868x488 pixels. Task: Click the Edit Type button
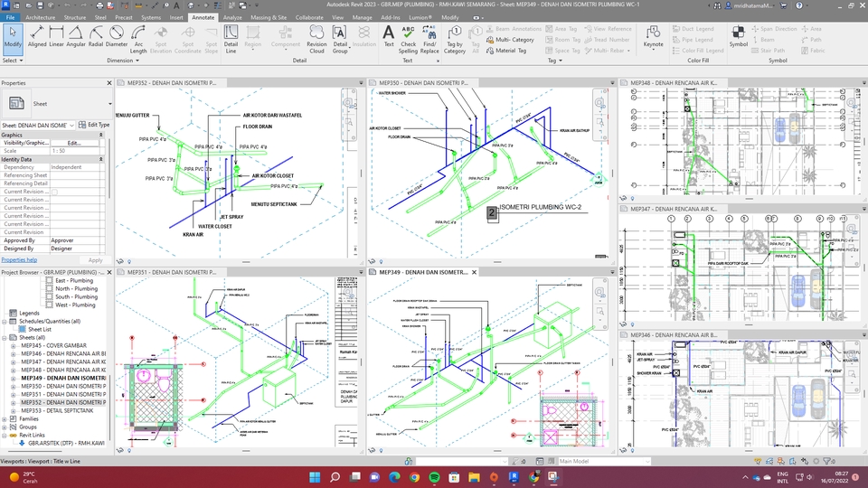tap(94, 125)
